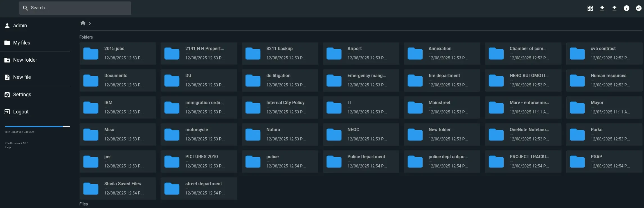Open My files in sidebar
This screenshot has height=208, width=644.
(x=21, y=43)
